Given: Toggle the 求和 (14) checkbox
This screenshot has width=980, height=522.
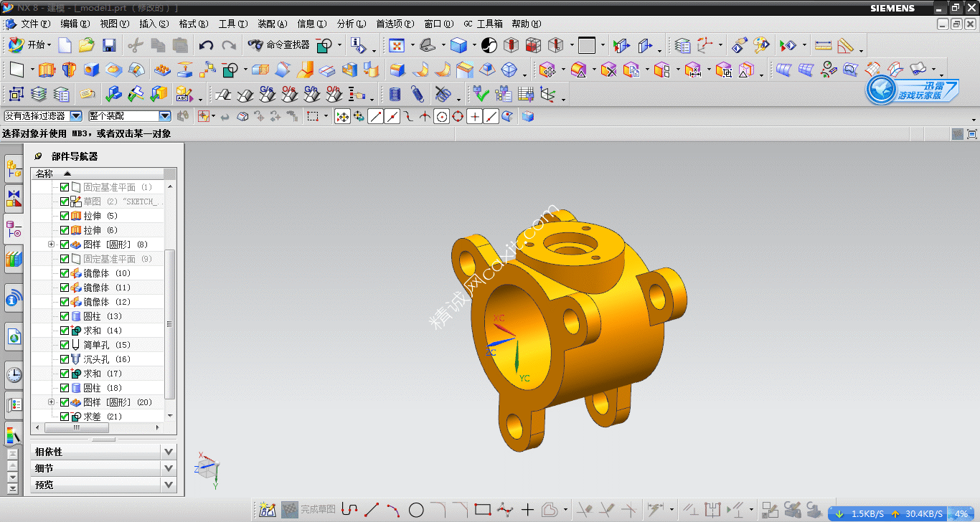Looking at the screenshot, I should point(65,331).
